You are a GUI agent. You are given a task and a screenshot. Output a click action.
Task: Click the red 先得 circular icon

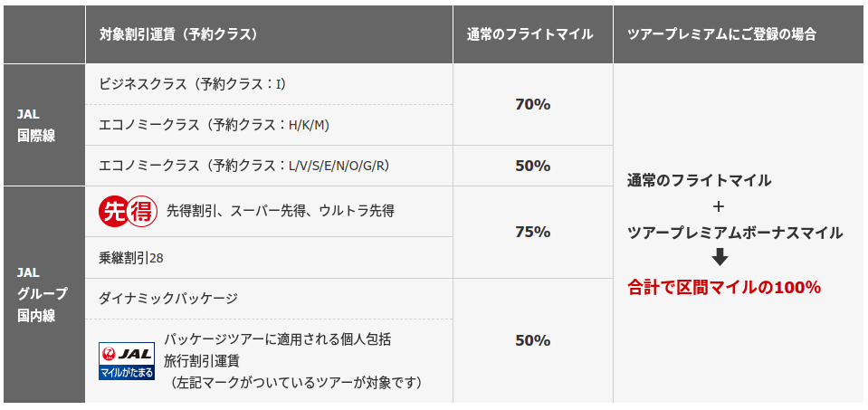[x=128, y=212]
